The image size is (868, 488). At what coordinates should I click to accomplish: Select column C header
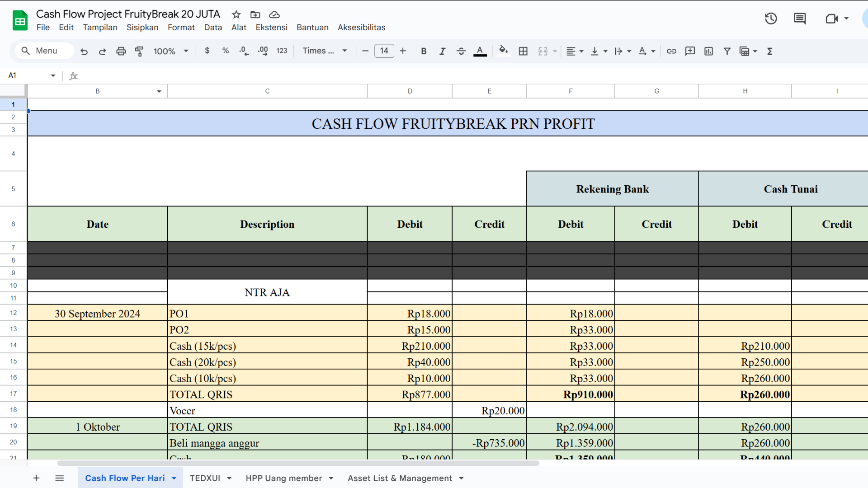point(267,91)
